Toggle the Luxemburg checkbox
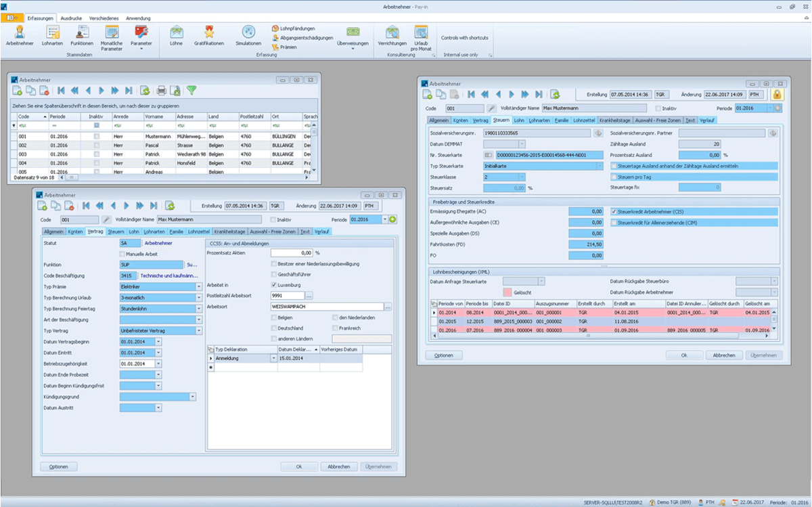This screenshot has height=507, width=812. pos(273,285)
